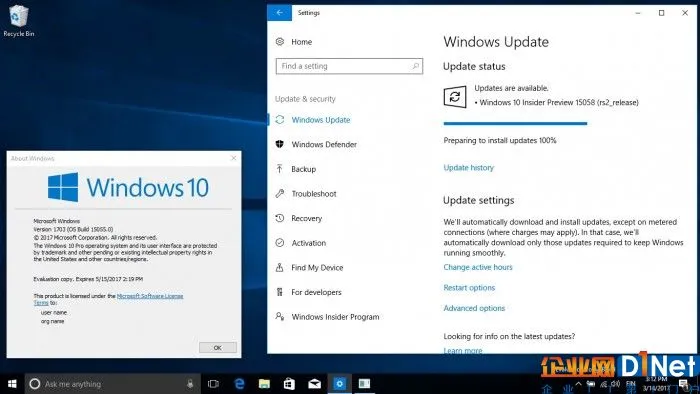The width and height of the screenshot is (700, 394).
Task: Click the For developers tools icon
Action: 279,292
